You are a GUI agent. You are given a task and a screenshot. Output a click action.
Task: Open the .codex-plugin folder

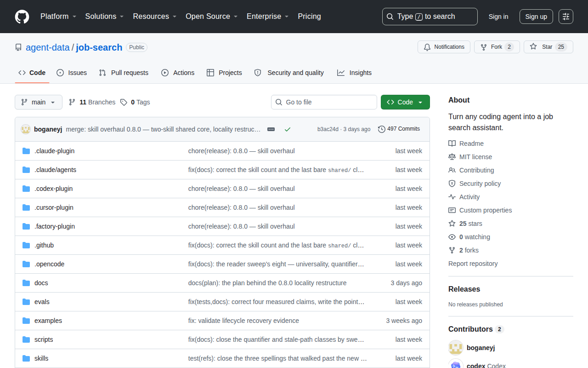[x=53, y=189]
